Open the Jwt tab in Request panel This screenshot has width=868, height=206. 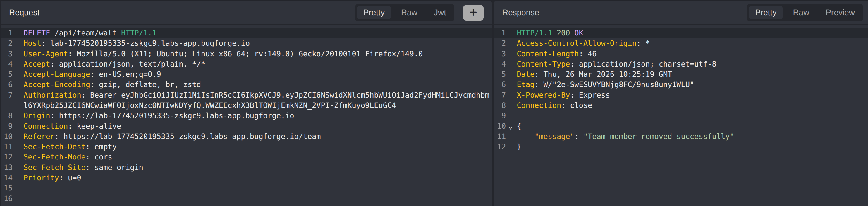[439, 13]
